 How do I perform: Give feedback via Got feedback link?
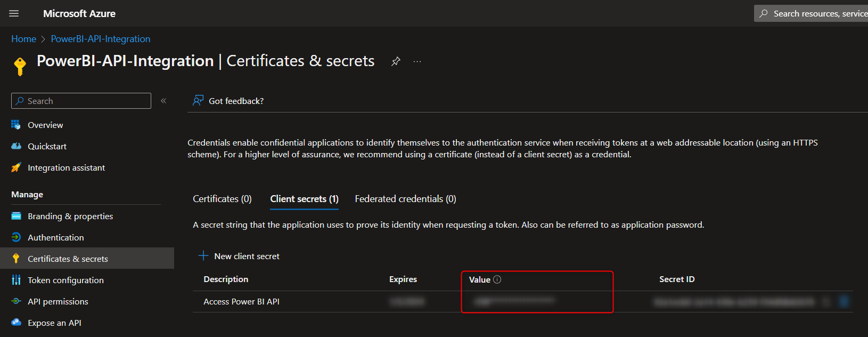236,100
